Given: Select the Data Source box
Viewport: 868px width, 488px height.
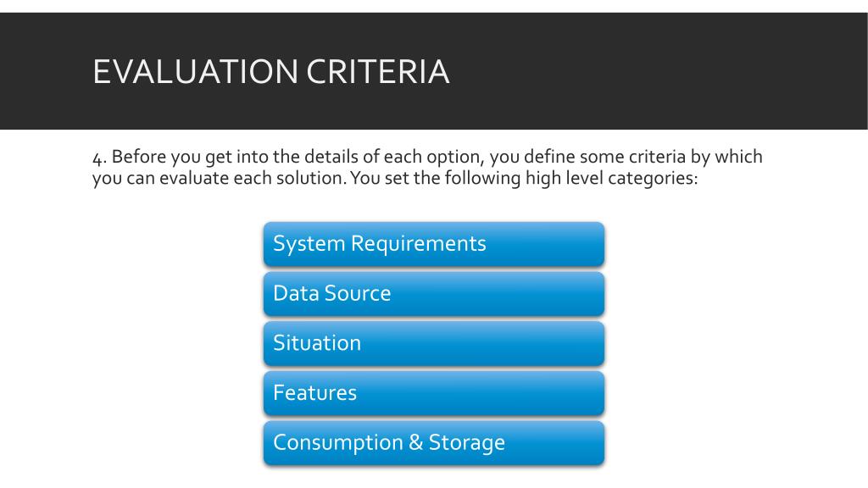Looking at the screenshot, I should 434,294.
